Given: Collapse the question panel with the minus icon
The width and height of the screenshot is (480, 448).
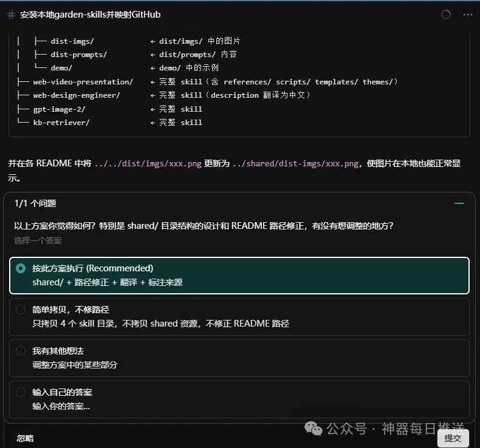Looking at the screenshot, I should click(459, 203).
